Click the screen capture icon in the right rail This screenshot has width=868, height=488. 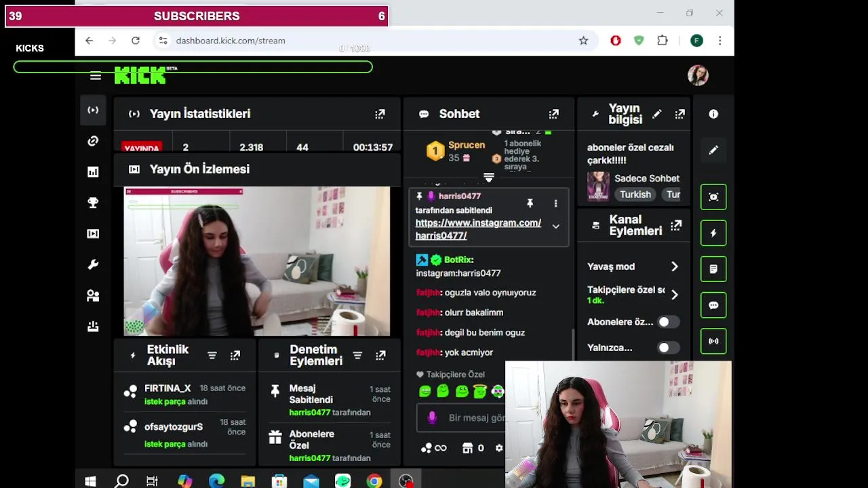coord(713,197)
